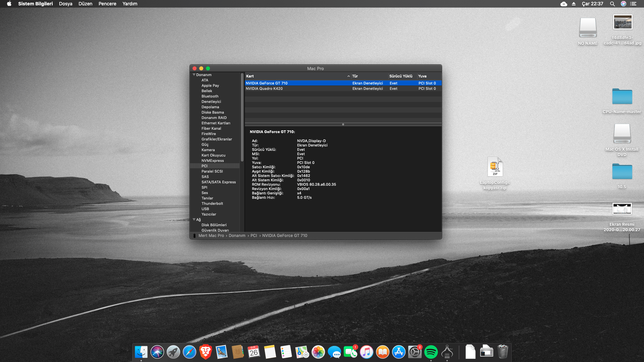Click Donanım in the bottom path bar

tap(237, 236)
